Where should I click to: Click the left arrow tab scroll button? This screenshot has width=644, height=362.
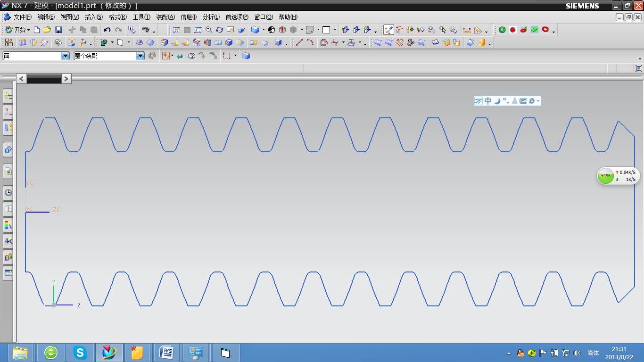click(x=21, y=79)
